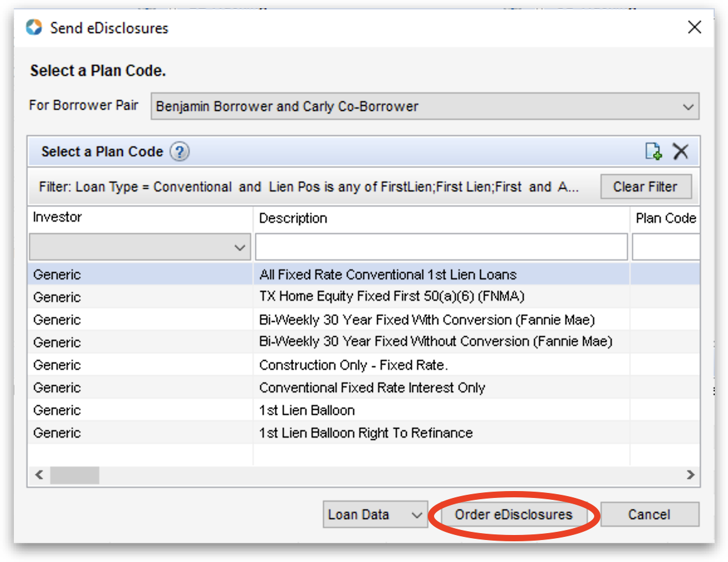
Task: Click the delete plan code X icon
Action: click(x=680, y=151)
